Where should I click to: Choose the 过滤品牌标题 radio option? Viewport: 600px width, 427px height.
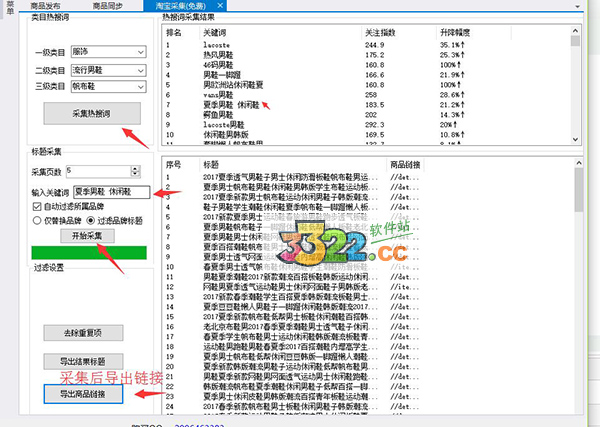[x=91, y=221]
